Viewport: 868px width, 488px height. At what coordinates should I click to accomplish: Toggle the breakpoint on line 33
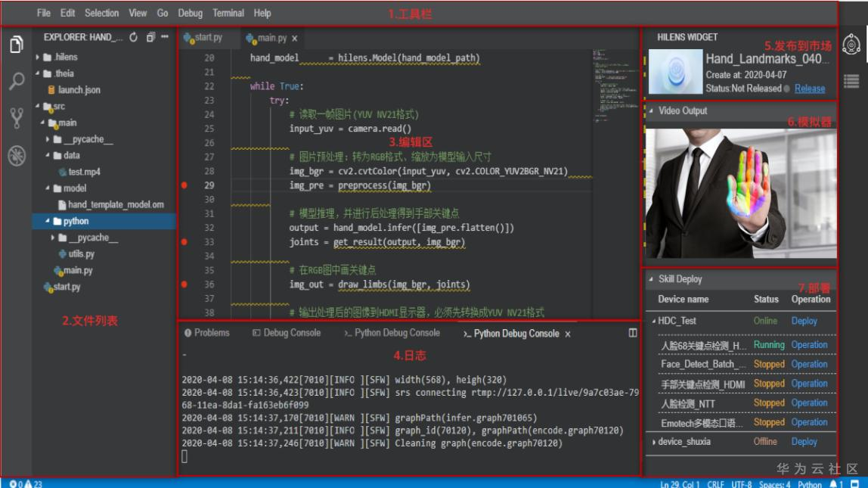coord(185,242)
